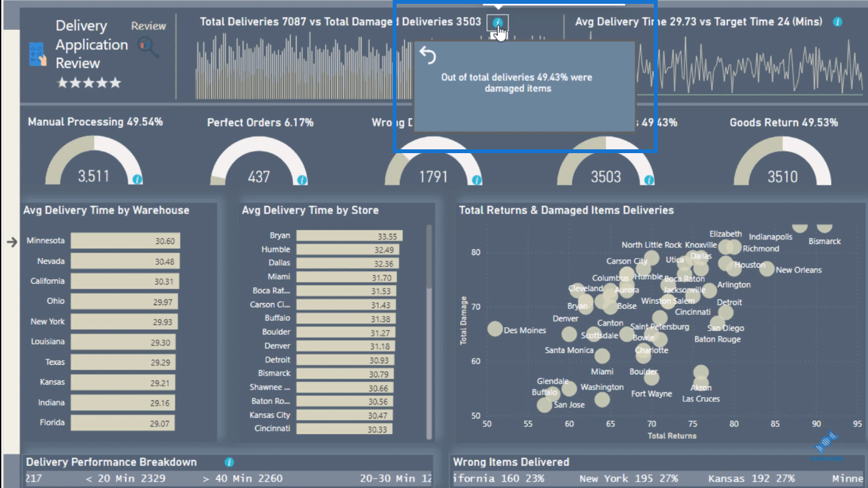Click the five-star rating row

pos(88,83)
